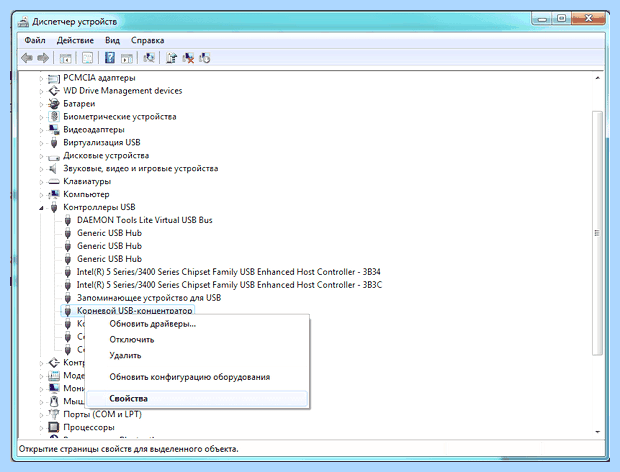620x472 pixels.
Task: Click the Процессоры chip icon
Action: (53, 427)
